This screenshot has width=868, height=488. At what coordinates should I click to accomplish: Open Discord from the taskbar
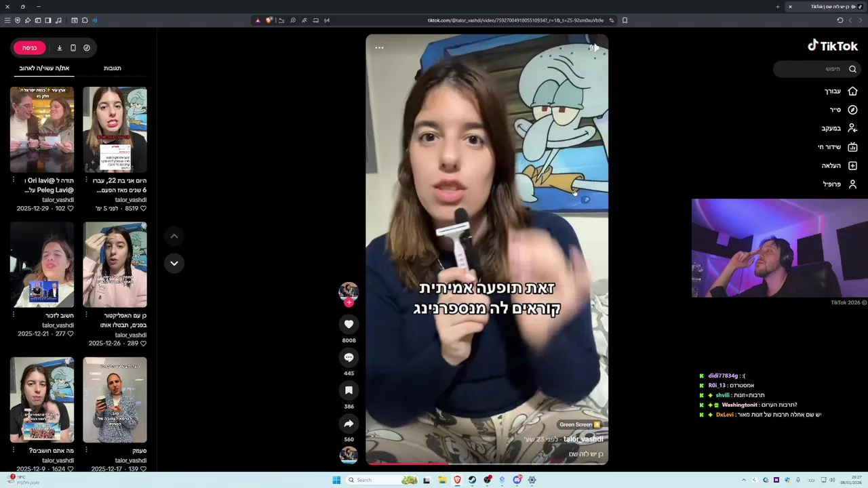(x=517, y=480)
